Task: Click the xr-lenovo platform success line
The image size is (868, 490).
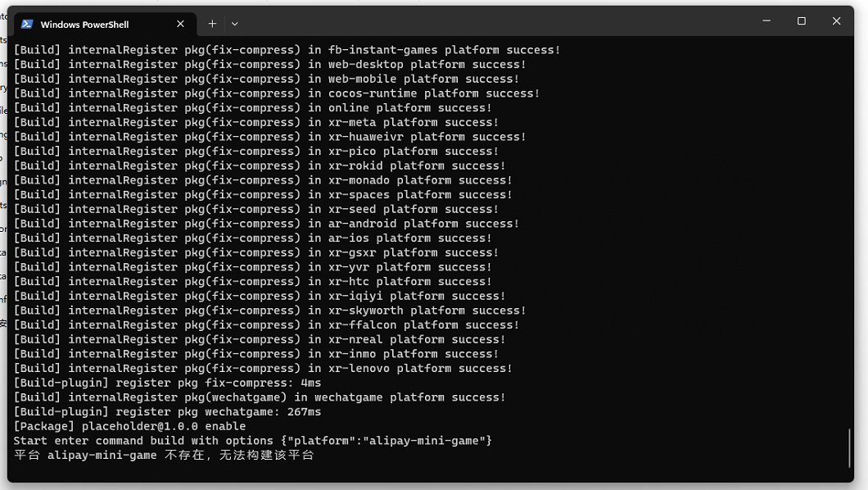Action: click(x=263, y=368)
